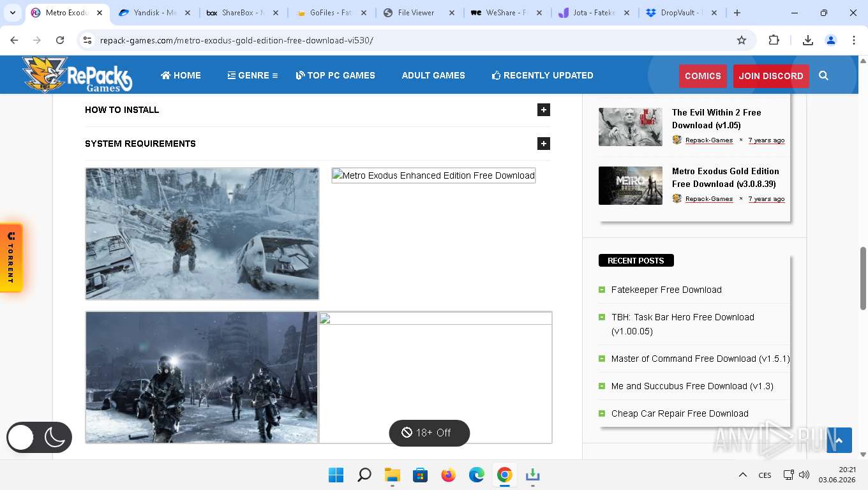Viewport: 868px width, 490px height.
Task: Open taskbar search magnifier
Action: pos(364,475)
